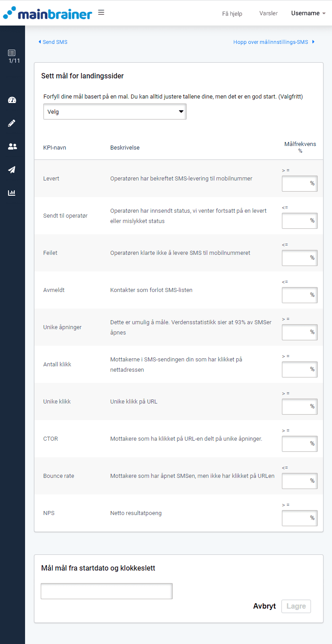Screen dimensions: 332x644
Task: Focus the start date and time field
Action: 106,591
